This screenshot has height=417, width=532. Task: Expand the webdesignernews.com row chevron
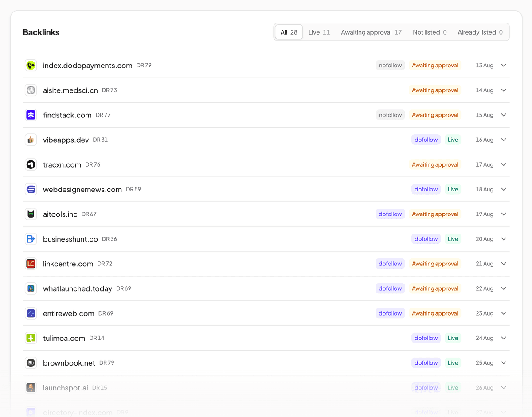point(504,190)
